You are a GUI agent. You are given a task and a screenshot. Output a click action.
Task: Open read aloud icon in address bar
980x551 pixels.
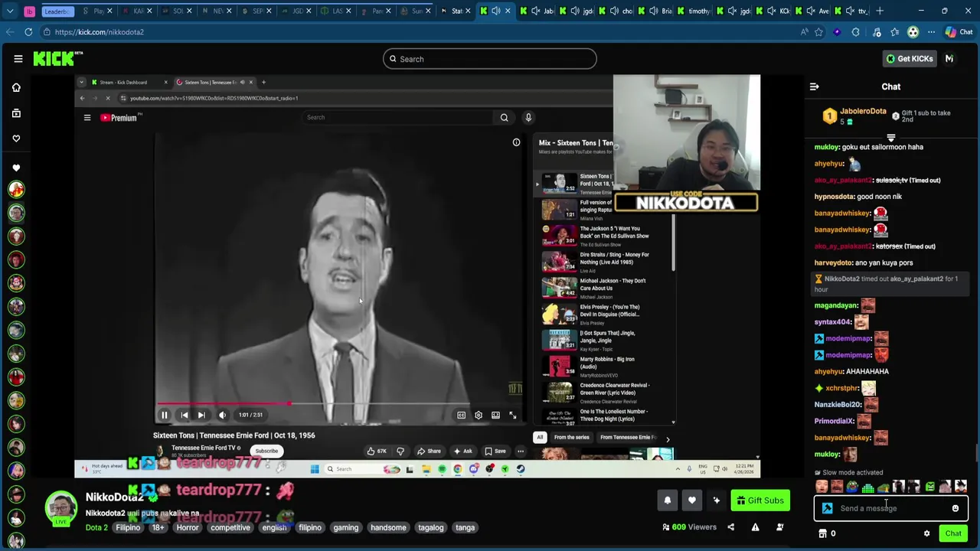[804, 32]
